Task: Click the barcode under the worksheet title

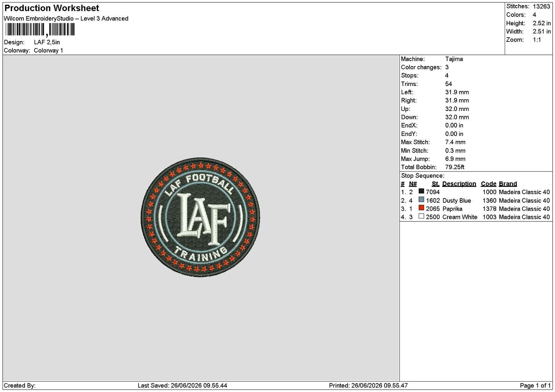Action: pyautogui.click(x=40, y=30)
